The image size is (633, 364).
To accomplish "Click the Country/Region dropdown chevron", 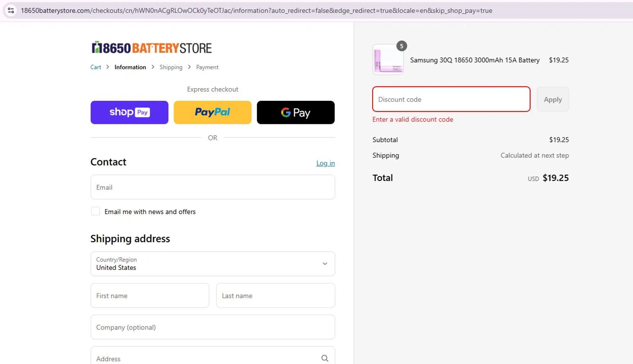I will [325, 264].
